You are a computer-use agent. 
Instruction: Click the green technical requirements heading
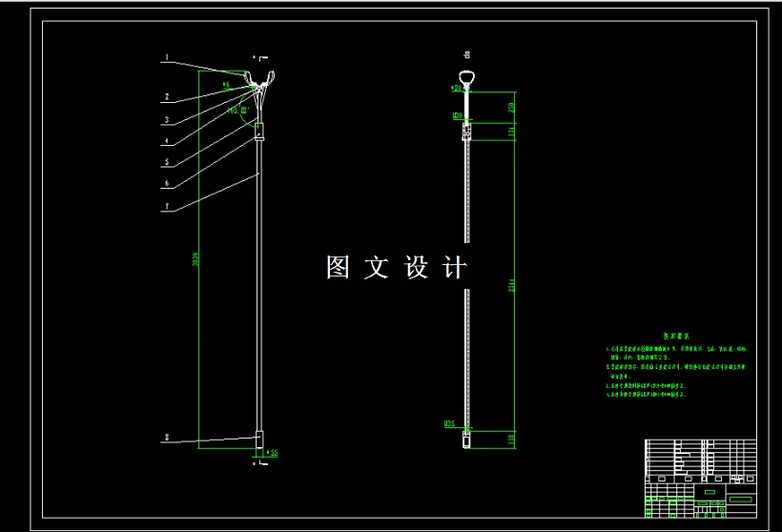click(677, 336)
